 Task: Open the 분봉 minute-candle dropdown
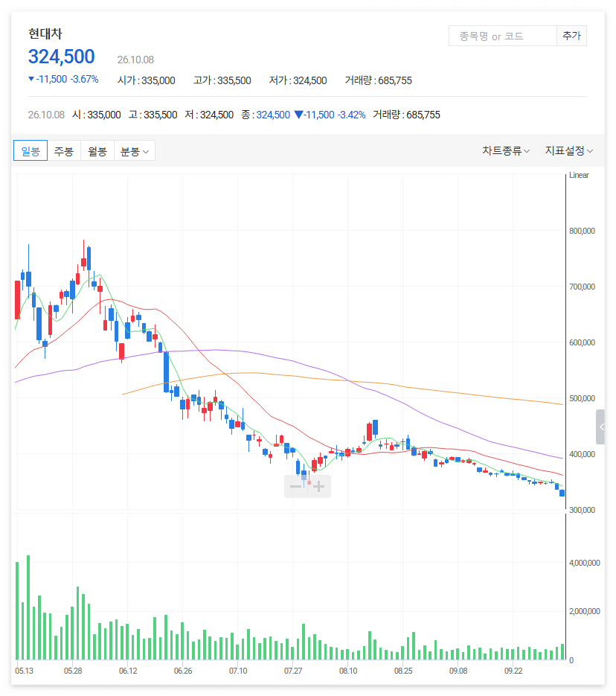(x=135, y=151)
